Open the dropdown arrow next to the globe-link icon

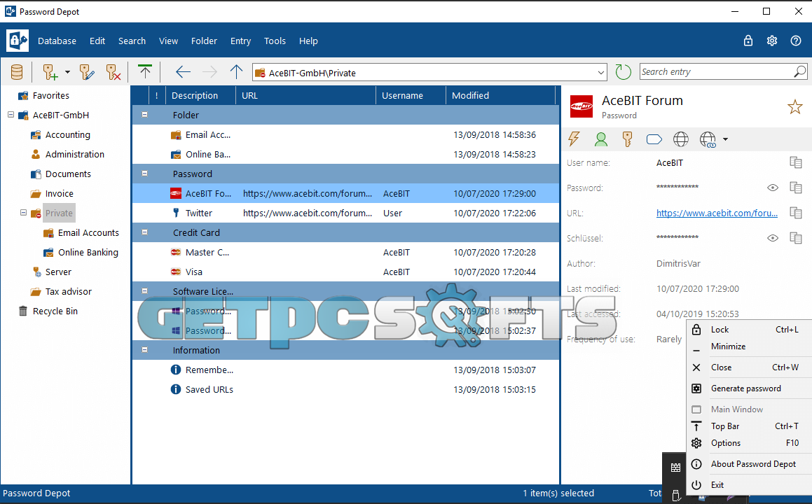725,139
